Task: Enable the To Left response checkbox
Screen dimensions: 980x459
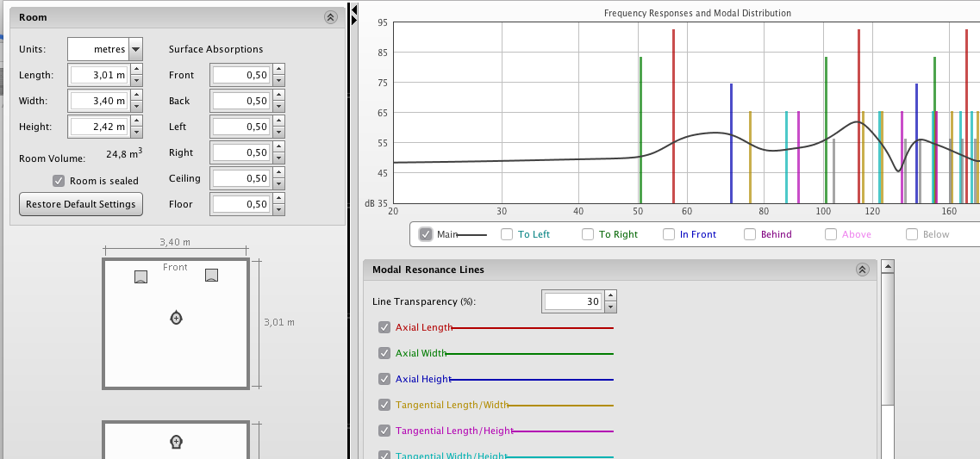Action: [x=507, y=234]
